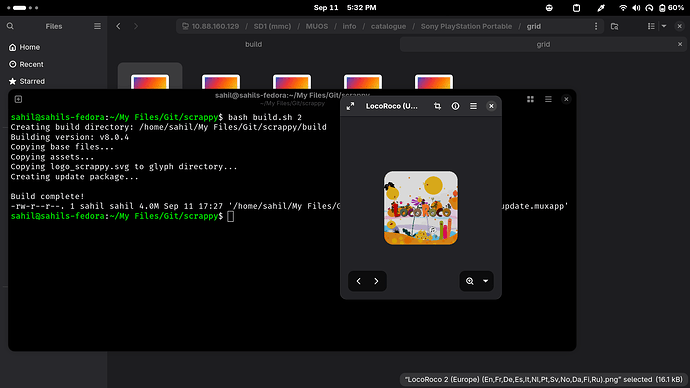
Task: Navigate to MUOS in path bar
Action: coord(317,26)
